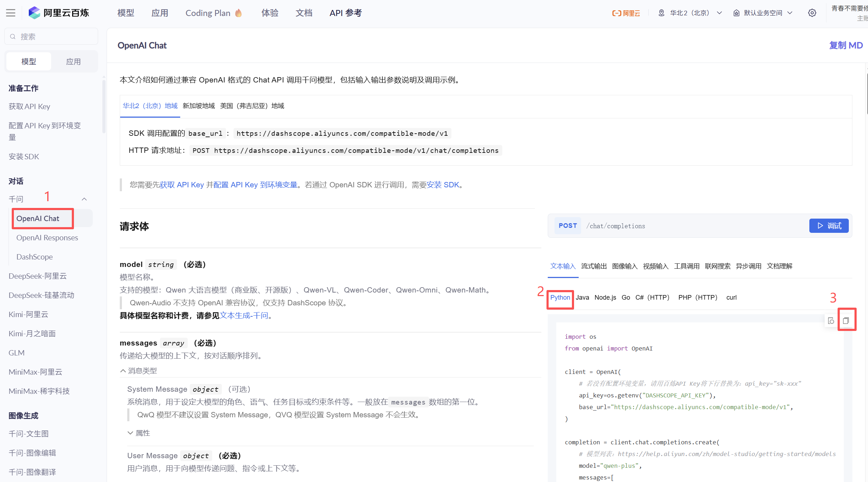Click the settings gear icon
This screenshot has width=868, height=482.
click(x=812, y=13)
